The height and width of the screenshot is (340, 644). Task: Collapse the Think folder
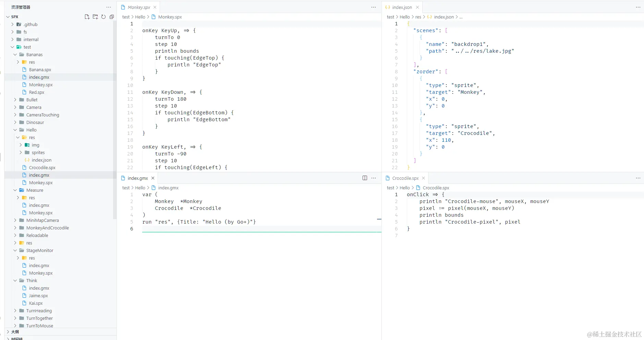click(15, 280)
